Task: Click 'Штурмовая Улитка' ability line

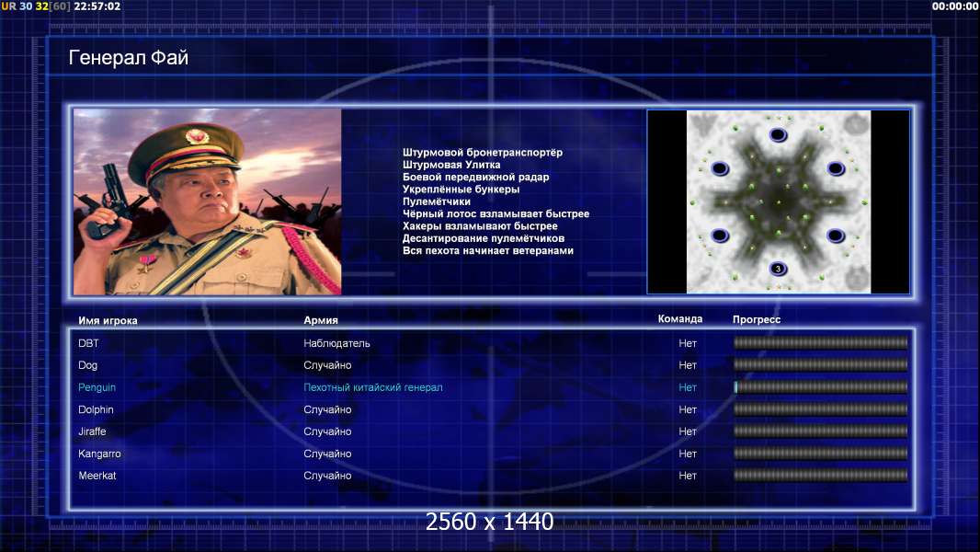Action: pyautogui.click(x=451, y=165)
